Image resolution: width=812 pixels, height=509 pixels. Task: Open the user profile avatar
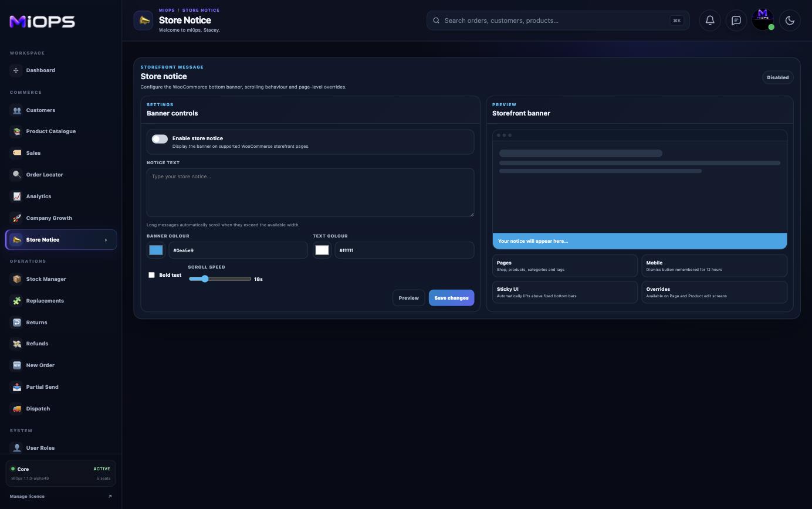point(763,20)
